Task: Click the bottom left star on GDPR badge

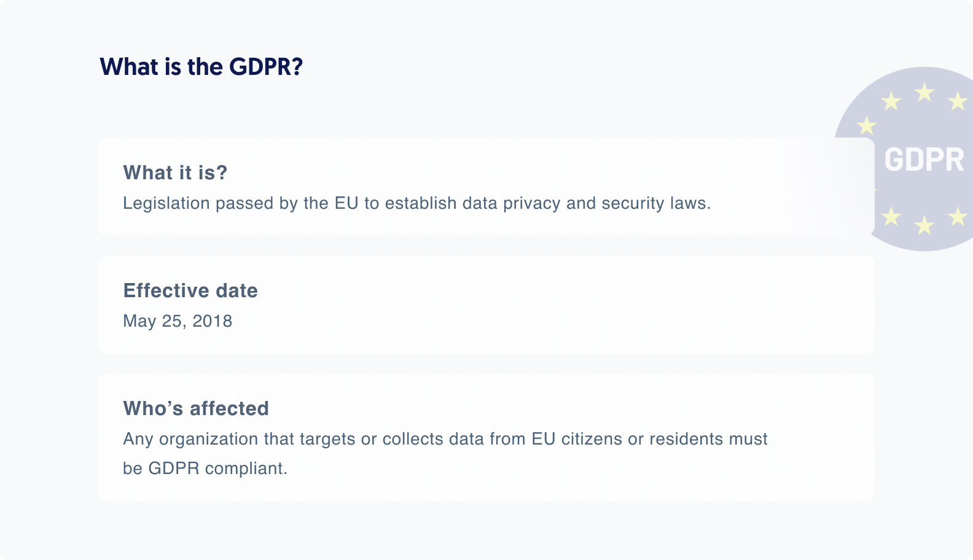Action: point(891,216)
